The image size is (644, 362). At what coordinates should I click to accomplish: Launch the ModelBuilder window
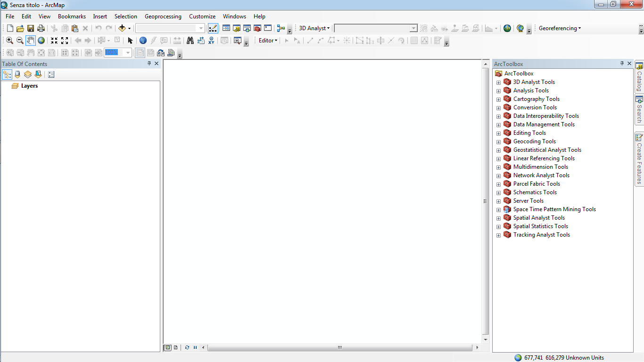pyautogui.click(x=281, y=28)
